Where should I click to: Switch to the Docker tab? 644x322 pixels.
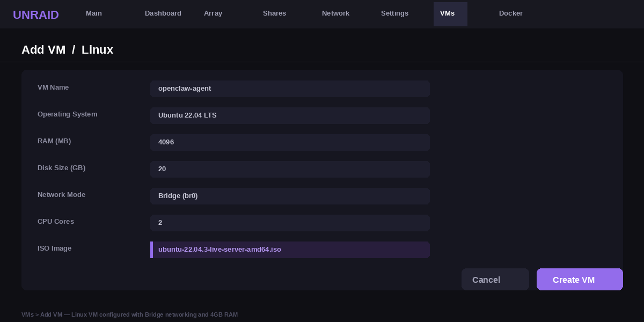point(511,13)
